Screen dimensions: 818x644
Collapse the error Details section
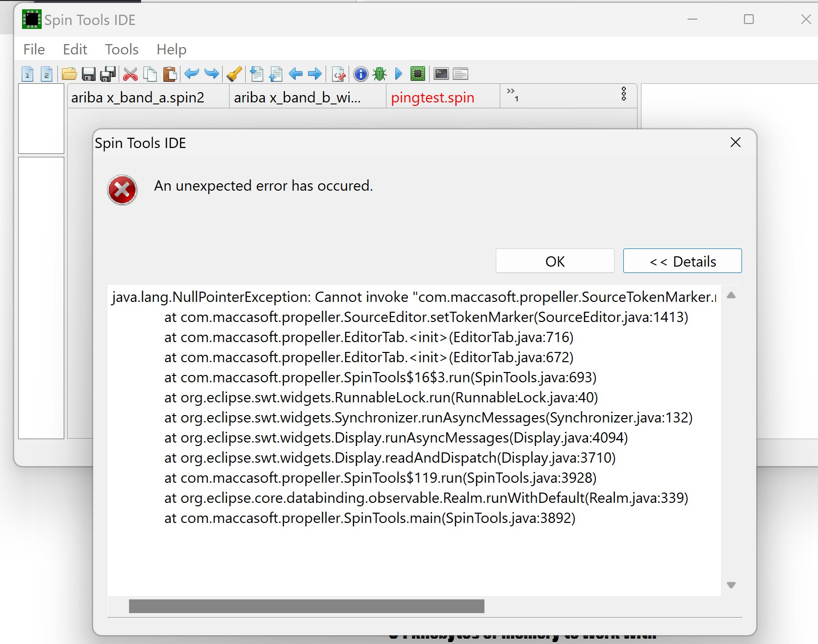point(683,261)
